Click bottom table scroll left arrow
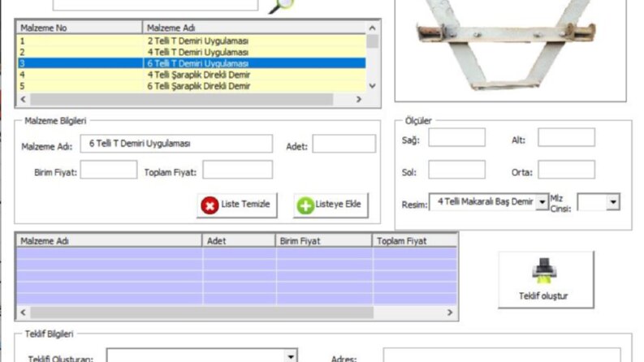This screenshot has width=644, height=362. (23, 312)
